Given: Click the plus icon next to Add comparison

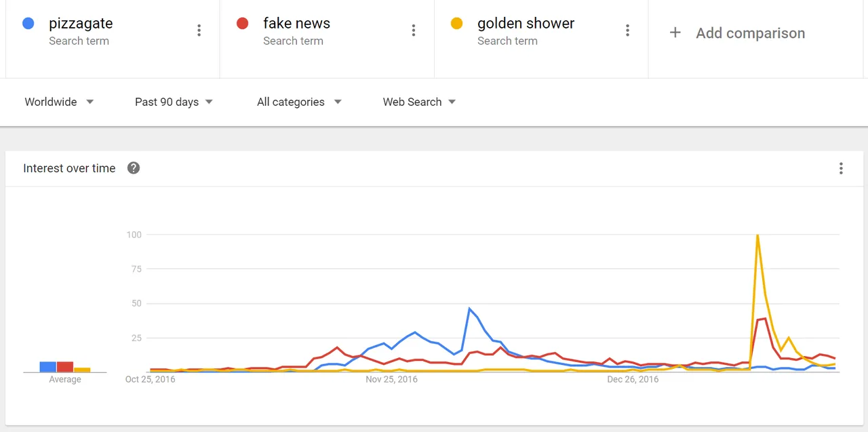Looking at the screenshot, I should pos(675,33).
